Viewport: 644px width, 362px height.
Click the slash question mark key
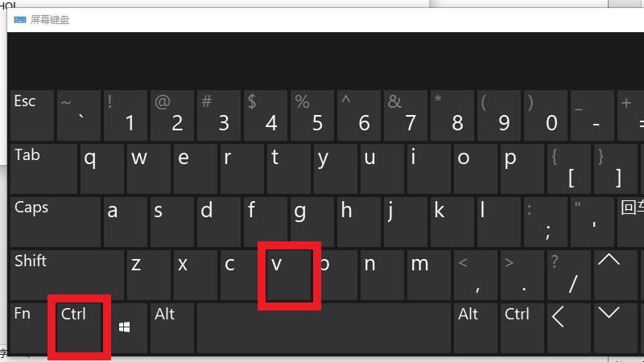click(569, 275)
